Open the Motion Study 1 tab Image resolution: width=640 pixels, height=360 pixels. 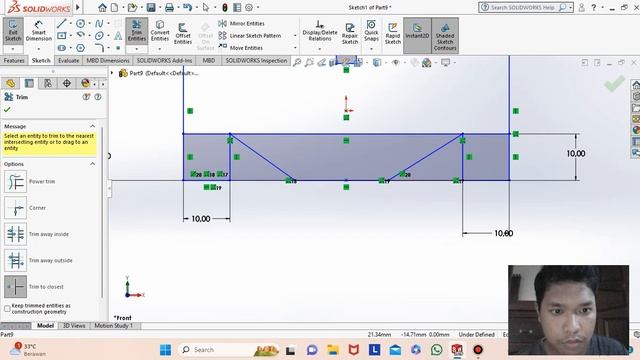click(113, 326)
